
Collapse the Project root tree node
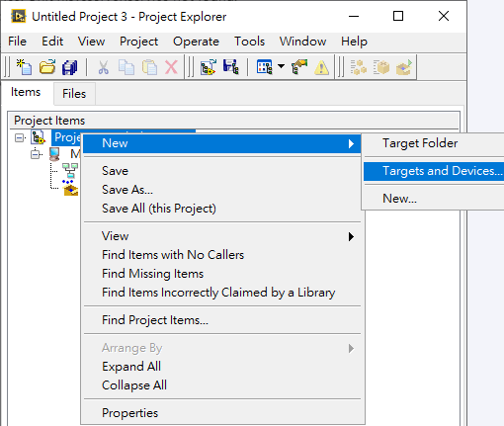[x=20, y=137]
